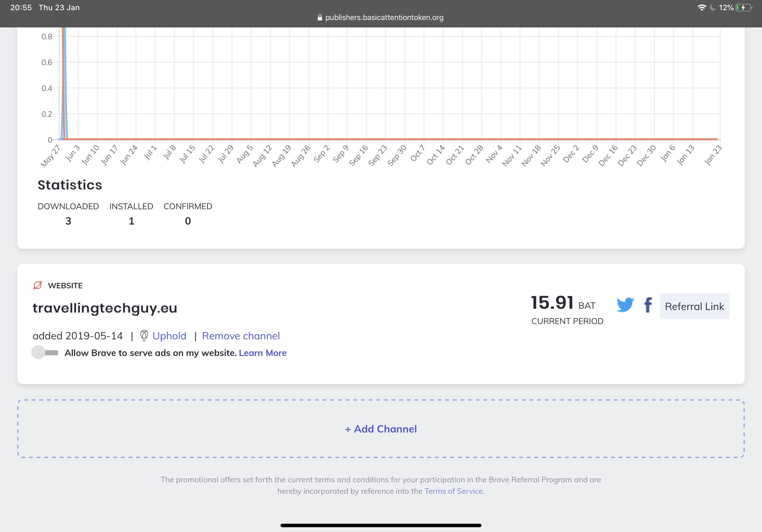Toggle Allow Brave to serve ads switch
Image resolution: width=762 pixels, height=532 pixels.
(45, 352)
